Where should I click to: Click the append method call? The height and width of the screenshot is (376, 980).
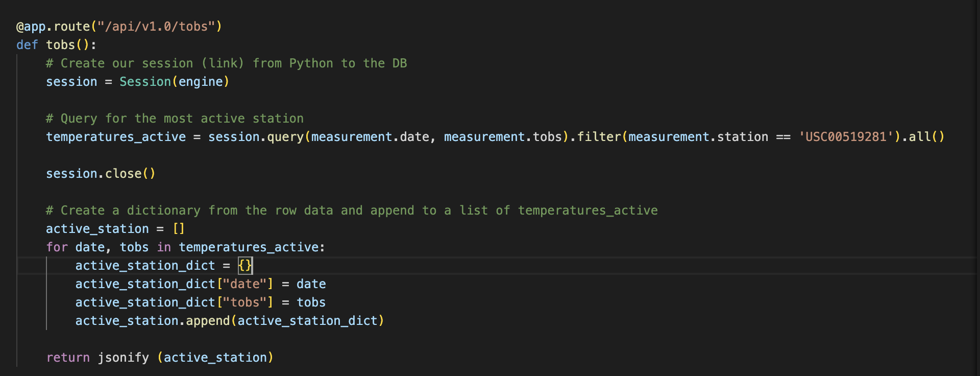pos(208,321)
